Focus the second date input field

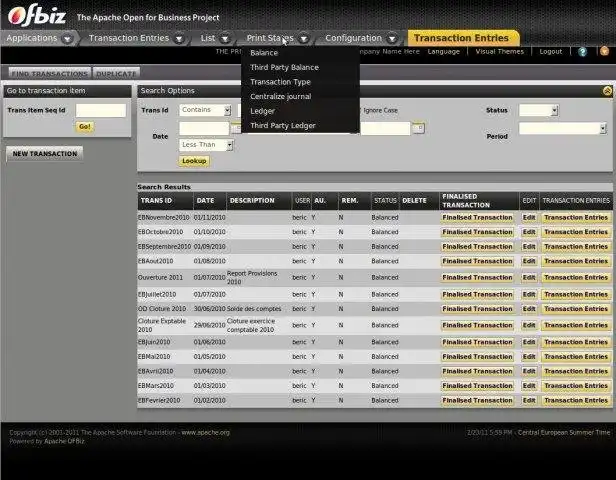click(x=385, y=128)
